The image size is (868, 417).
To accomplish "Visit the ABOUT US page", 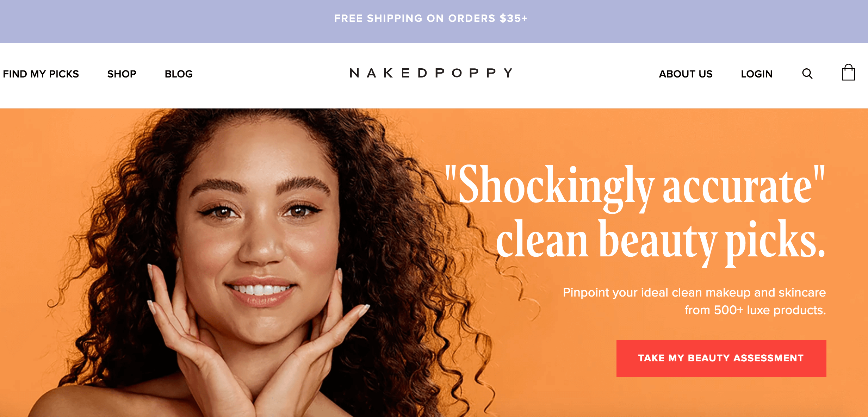I will (686, 74).
